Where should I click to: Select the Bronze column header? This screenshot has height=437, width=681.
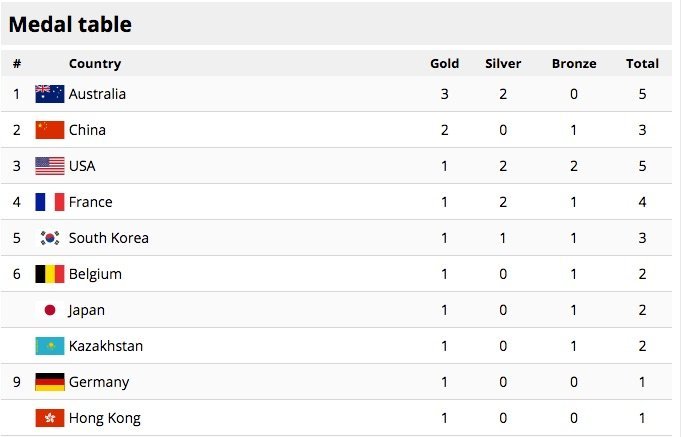tap(574, 63)
